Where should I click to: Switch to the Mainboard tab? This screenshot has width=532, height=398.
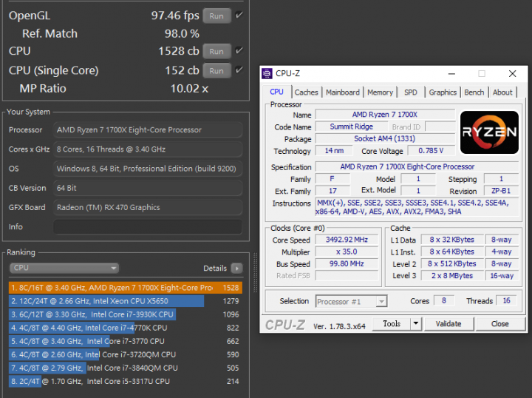(x=343, y=92)
